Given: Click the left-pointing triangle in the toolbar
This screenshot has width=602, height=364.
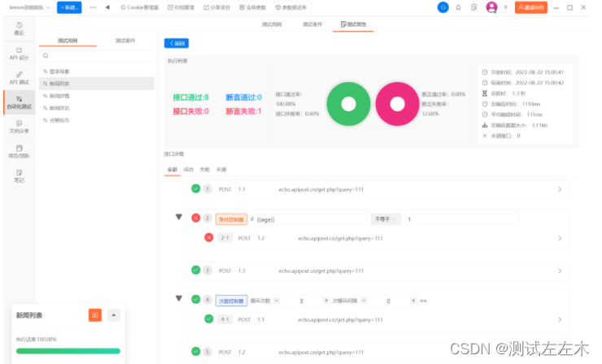Looking at the screenshot, I should click(x=107, y=7).
